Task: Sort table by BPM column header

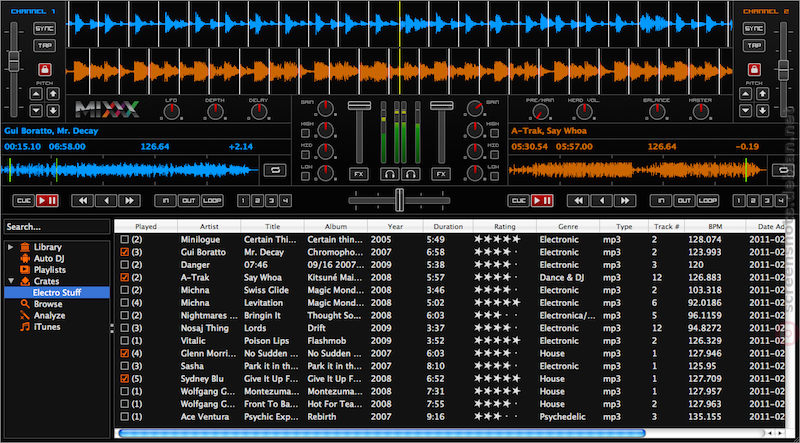Action: pos(715,227)
